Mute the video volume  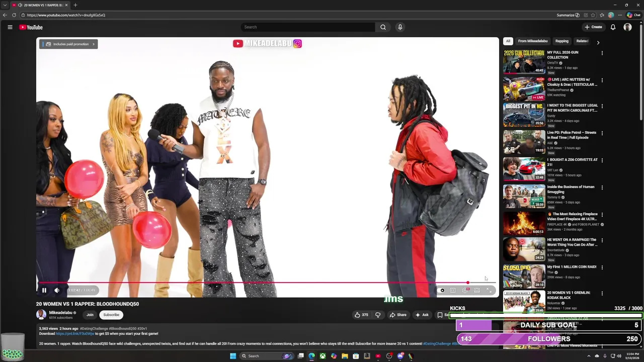point(57,290)
